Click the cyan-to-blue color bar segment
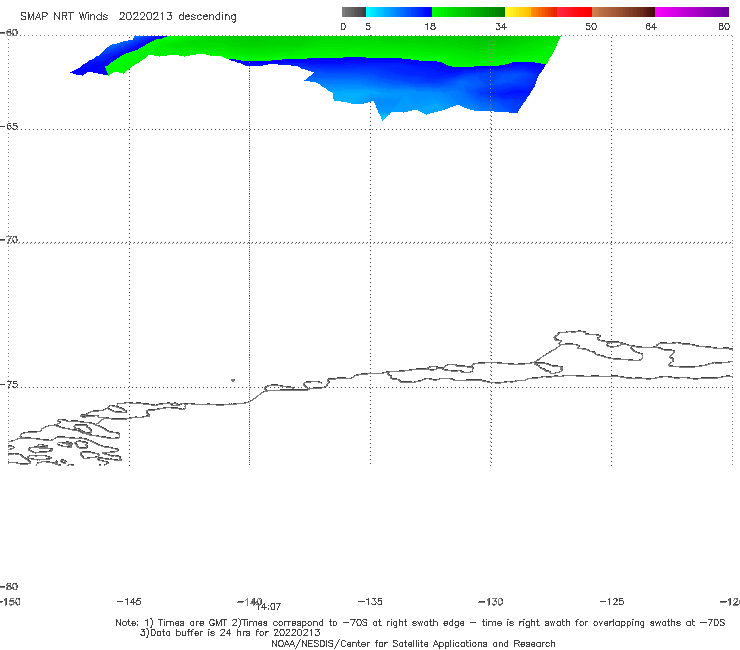740x650 pixels. click(399, 12)
